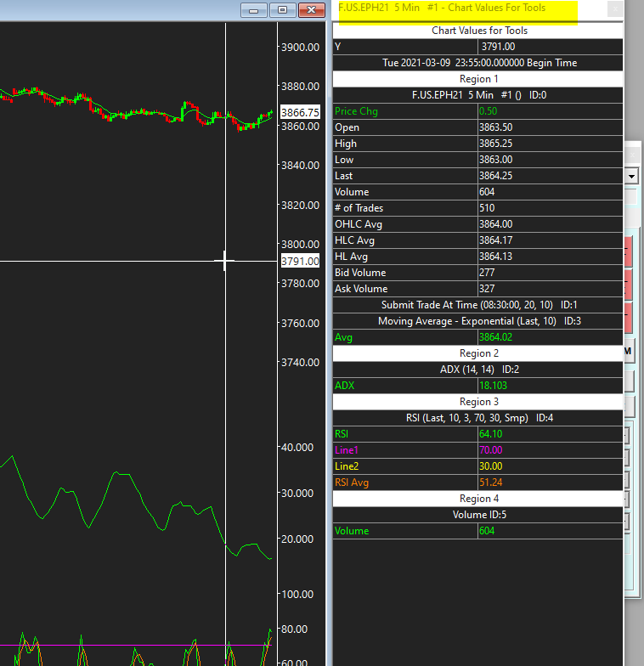Viewport: 644px width, 666px height.
Task: Open the dropdown arrow in the background trade window
Action: click(x=632, y=176)
